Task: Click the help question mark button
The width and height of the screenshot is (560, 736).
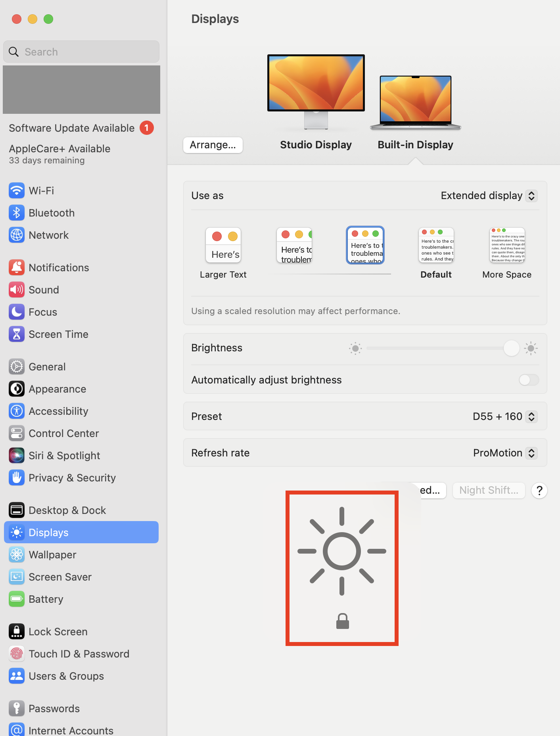Action: (539, 491)
